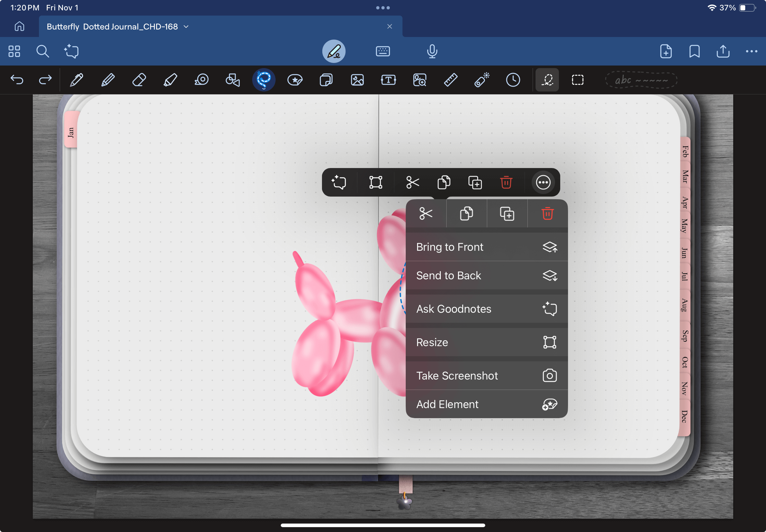Pick the Ruler tool
The height and width of the screenshot is (532, 766).
pos(451,80)
